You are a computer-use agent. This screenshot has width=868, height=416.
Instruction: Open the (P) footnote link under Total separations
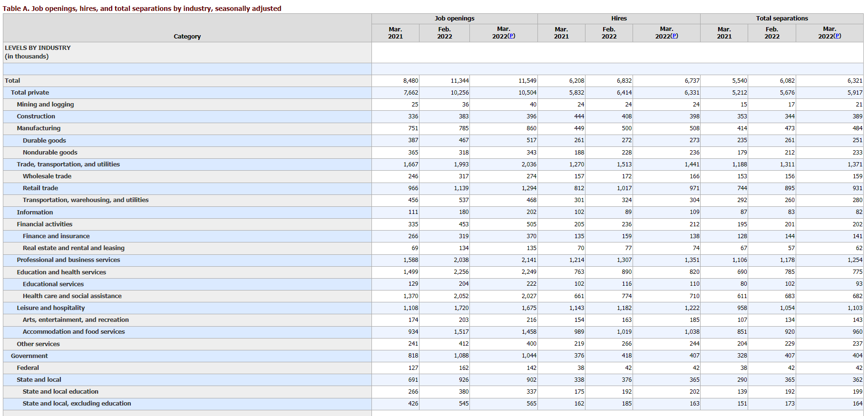click(837, 36)
